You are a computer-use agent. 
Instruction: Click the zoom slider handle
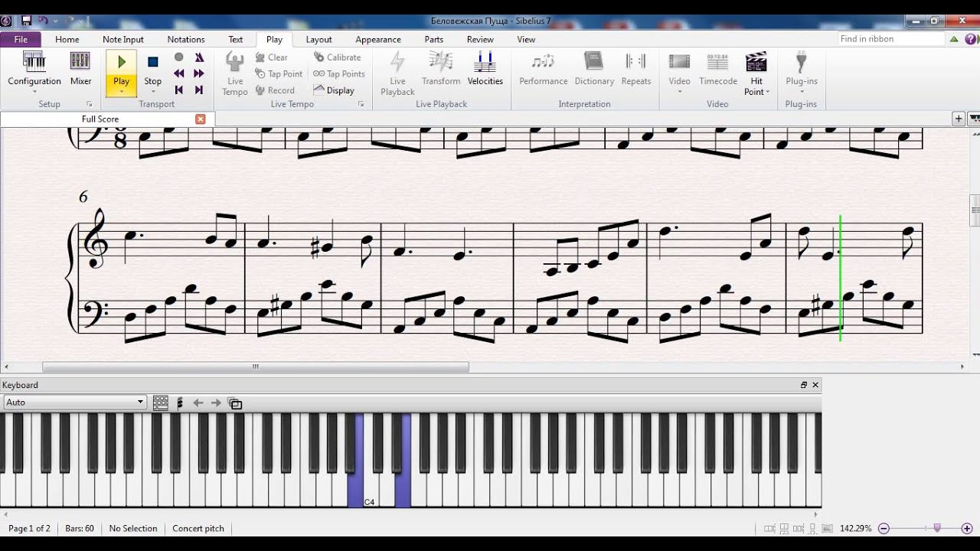coord(937,528)
